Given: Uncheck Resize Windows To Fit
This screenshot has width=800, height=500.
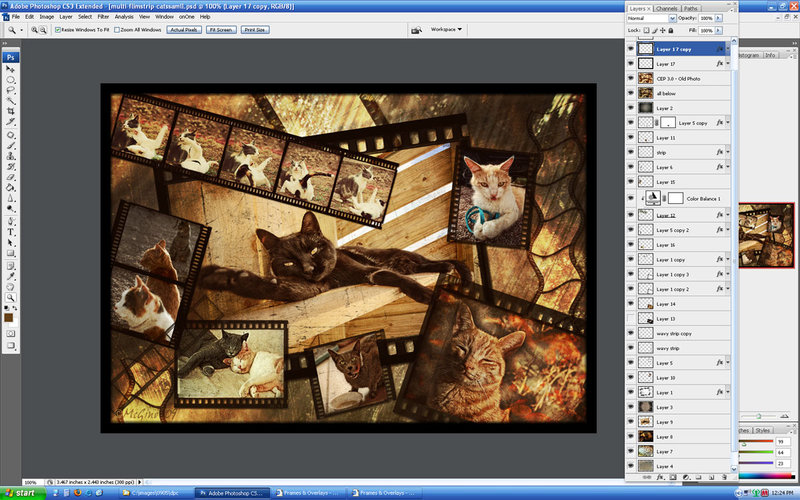Looking at the screenshot, I should (58, 30).
